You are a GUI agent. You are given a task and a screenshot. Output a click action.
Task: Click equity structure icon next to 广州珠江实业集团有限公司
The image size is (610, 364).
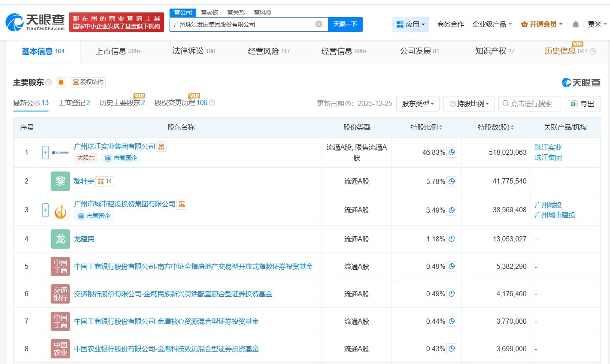pos(161,147)
